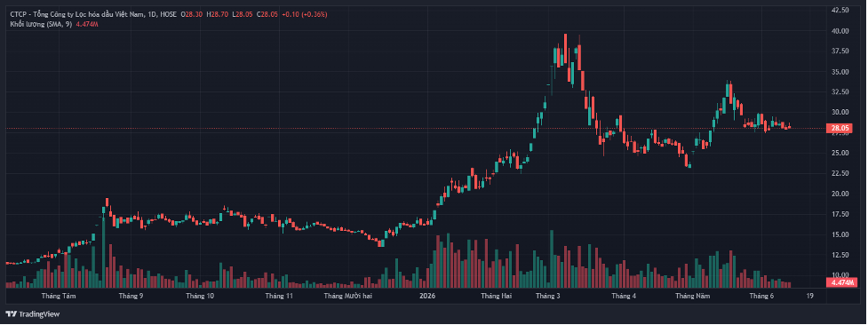Image resolution: width=868 pixels, height=325 pixels.
Task: Click the Tháng 9 time axis label
Action: pyautogui.click(x=131, y=297)
